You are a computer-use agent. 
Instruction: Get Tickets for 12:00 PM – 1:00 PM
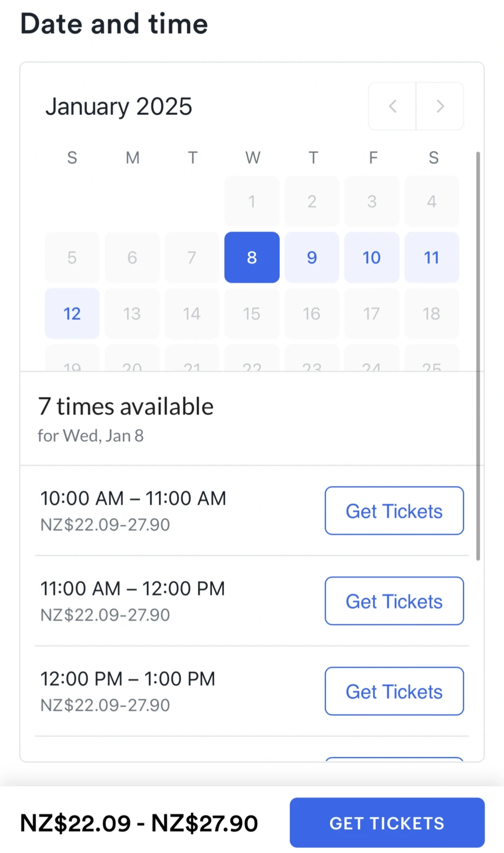click(394, 691)
